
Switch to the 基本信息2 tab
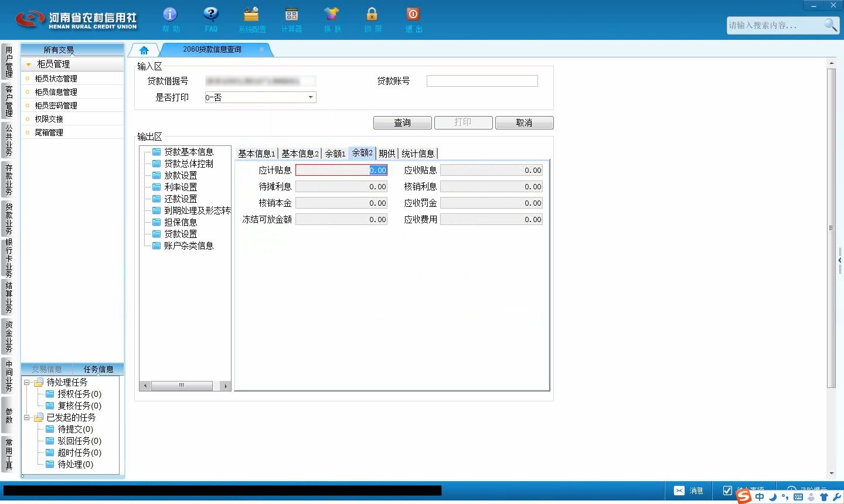pos(300,154)
